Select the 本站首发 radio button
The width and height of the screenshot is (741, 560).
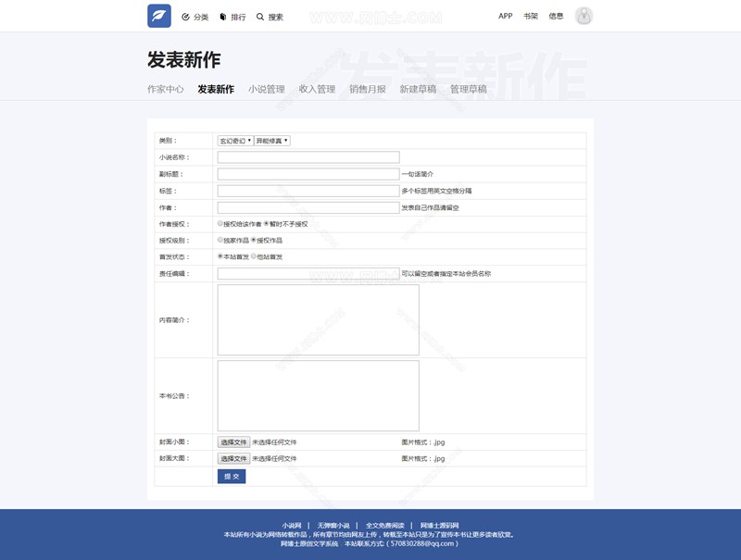pos(220,256)
